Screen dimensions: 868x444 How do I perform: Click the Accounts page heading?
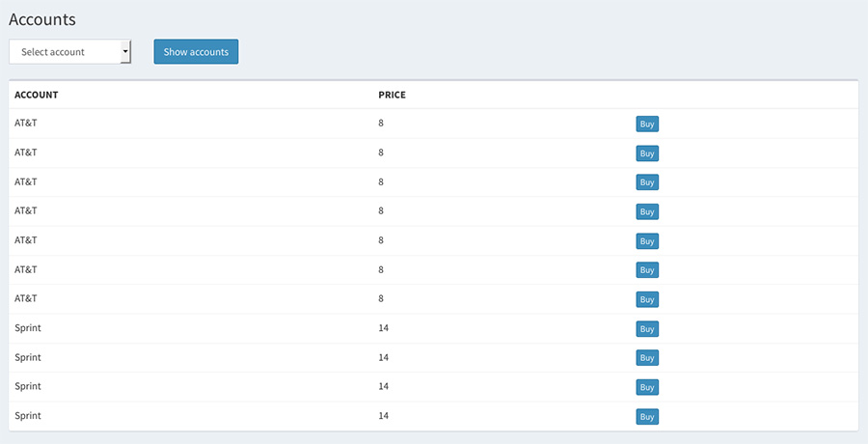click(42, 19)
